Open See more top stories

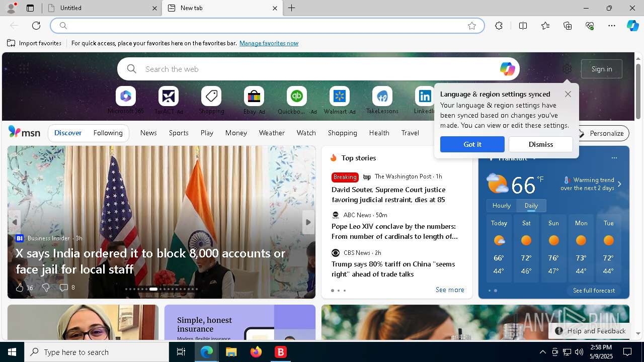pyautogui.click(x=450, y=290)
